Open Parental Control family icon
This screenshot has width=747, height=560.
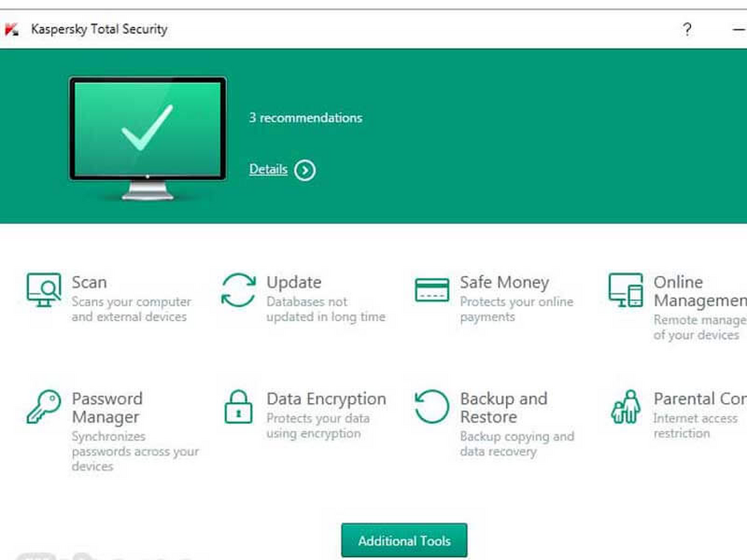(x=625, y=406)
